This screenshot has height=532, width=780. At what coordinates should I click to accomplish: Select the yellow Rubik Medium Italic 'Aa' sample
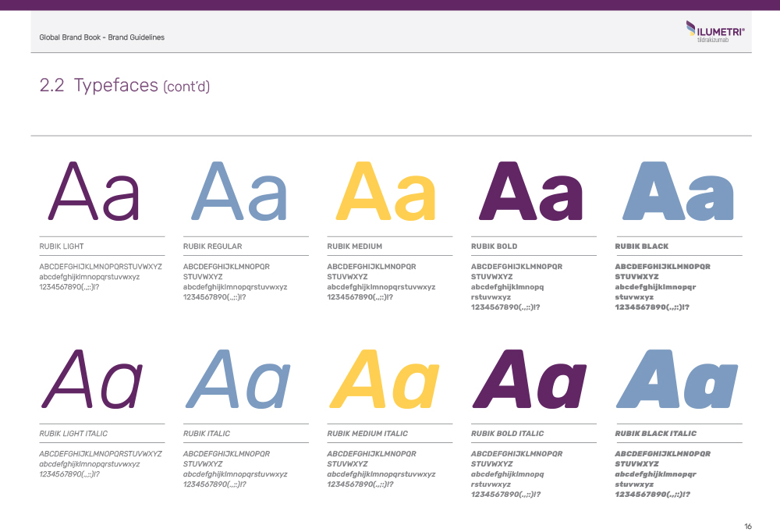coord(384,379)
